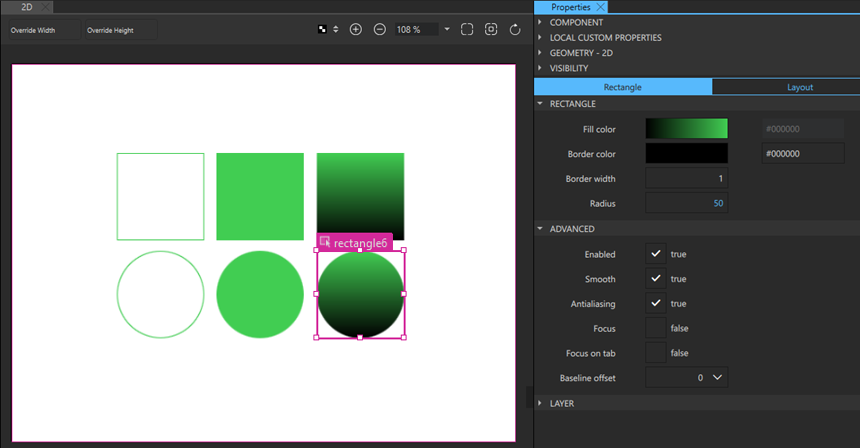The height and width of the screenshot is (448, 860).
Task: Open the Baseline offset dropdown
Action: tap(717, 377)
